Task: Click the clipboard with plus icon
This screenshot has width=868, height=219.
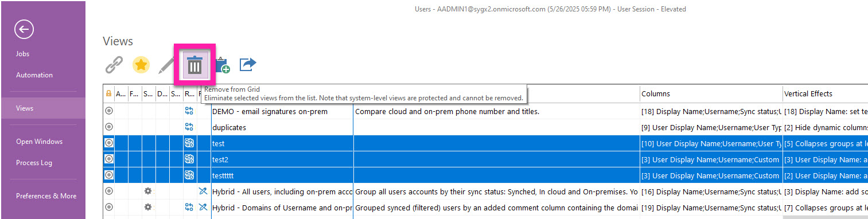Action: pyautogui.click(x=222, y=65)
